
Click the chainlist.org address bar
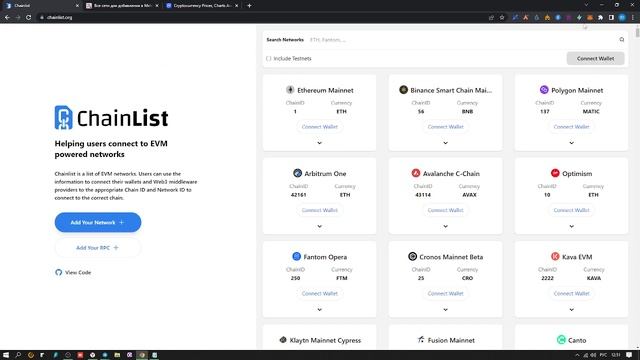(261, 17)
